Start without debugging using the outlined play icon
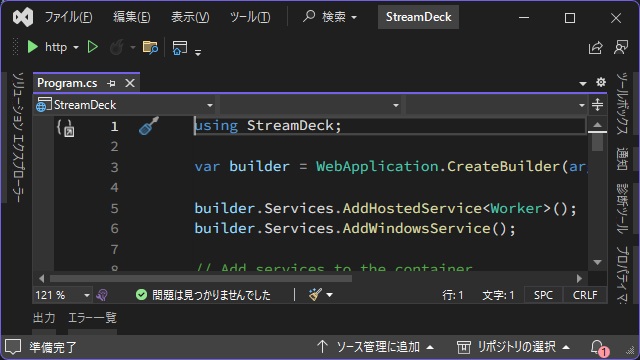 pos(93,47)
